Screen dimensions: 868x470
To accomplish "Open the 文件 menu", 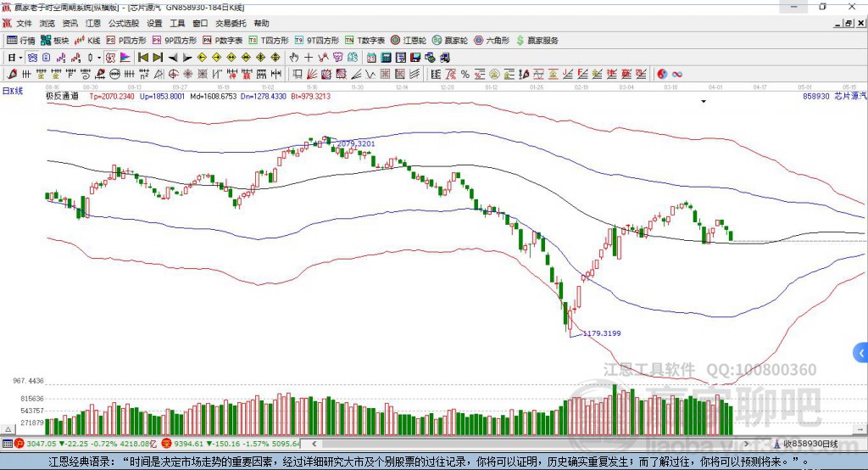I will (x=24, y=23).
